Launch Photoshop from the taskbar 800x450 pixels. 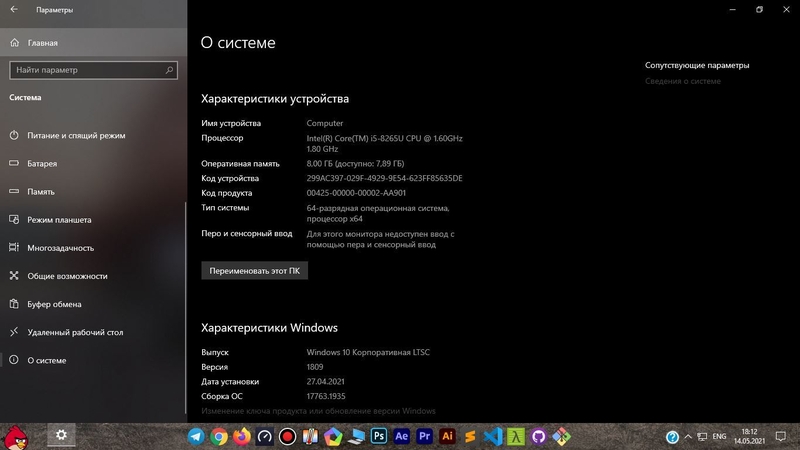(x=379, y=436)
